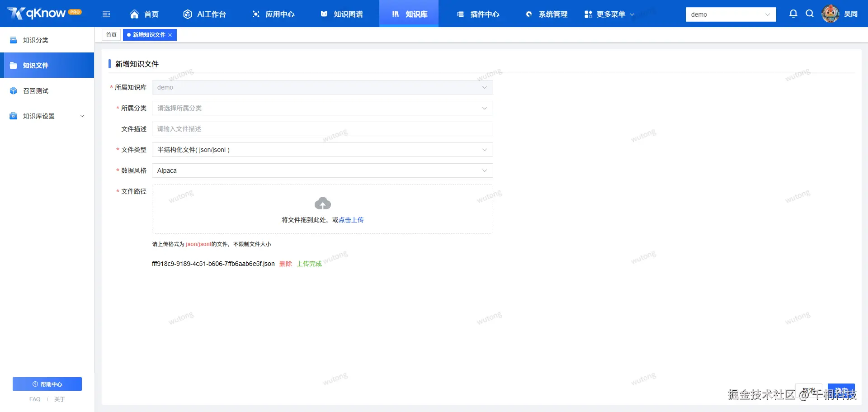This screenshot has height=412, width=868.
Task: Open 知识分类 in the sidebar
Action: click(x=47, y=40)
